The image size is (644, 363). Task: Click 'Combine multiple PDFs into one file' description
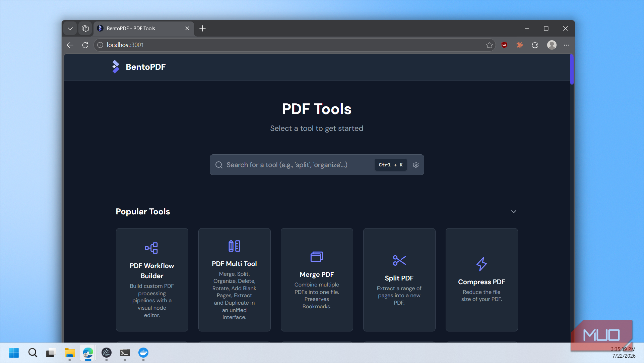coord(317,295)
